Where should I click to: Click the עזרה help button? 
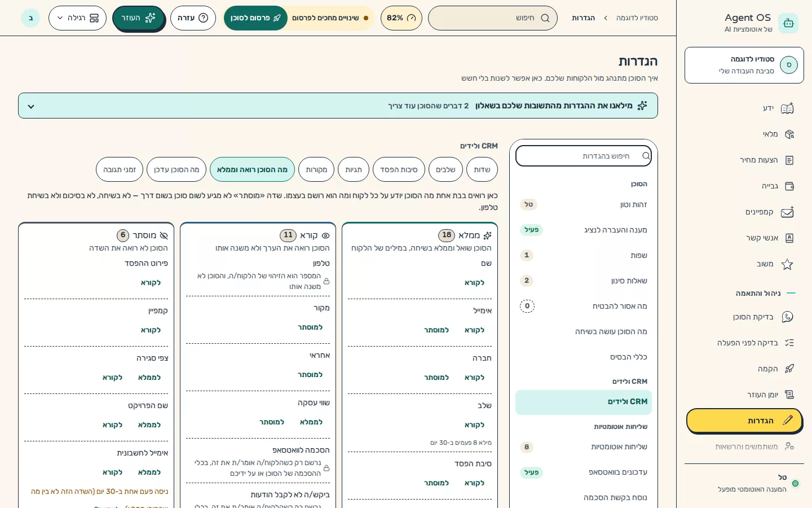(x=193, y=18)
